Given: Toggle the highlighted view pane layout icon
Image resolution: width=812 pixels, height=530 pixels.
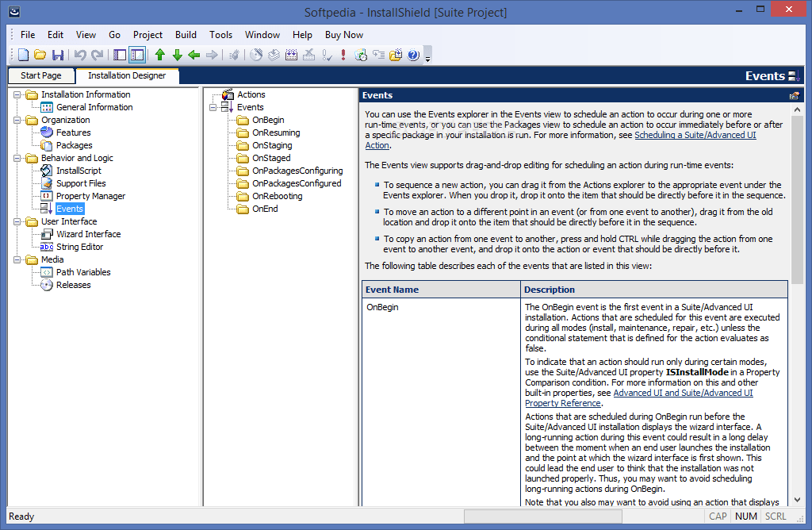Looking at the screenshot, I should [x=137, y=55].
